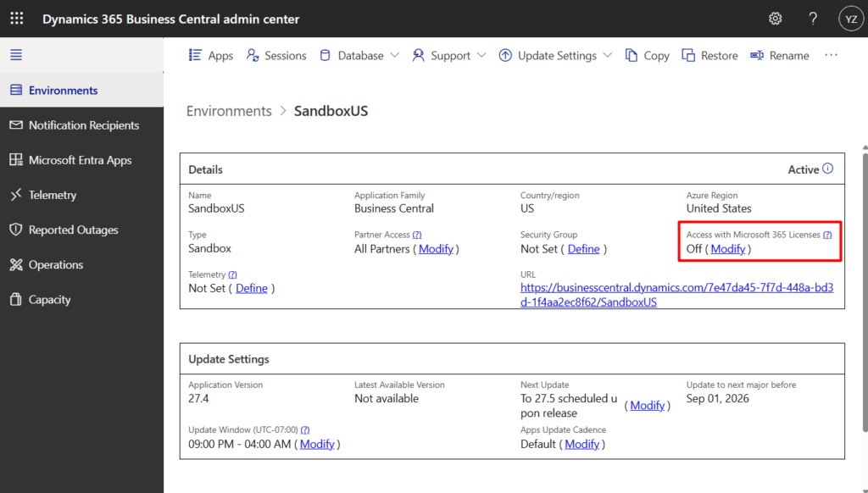Viewport: 868px width, 493px height.
Task: Open the app launcher waffle icon
Action: [17, 19]
